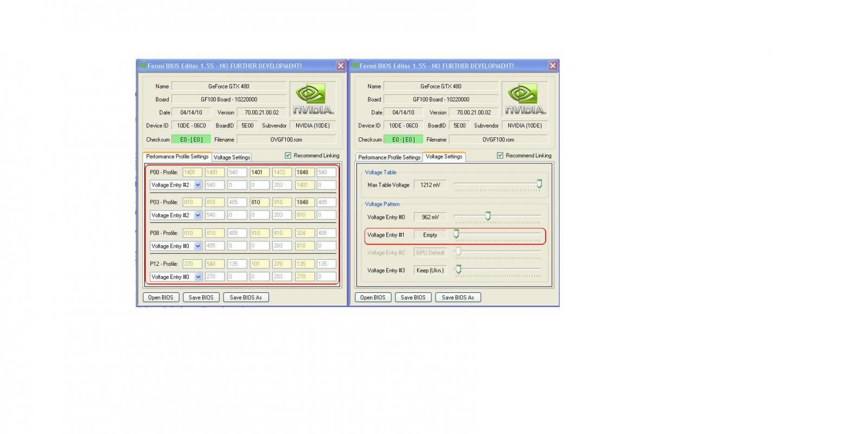The width and height of the screenshot is (868, 434).
Task: Click the 1212 mV Max Table Voltage value
Action: [430, 185]
